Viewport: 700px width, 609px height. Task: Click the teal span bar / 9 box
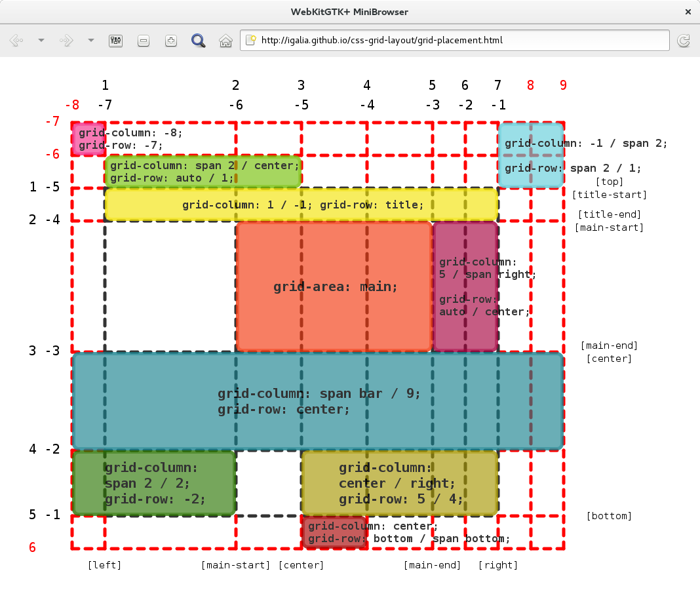point(318,401)
